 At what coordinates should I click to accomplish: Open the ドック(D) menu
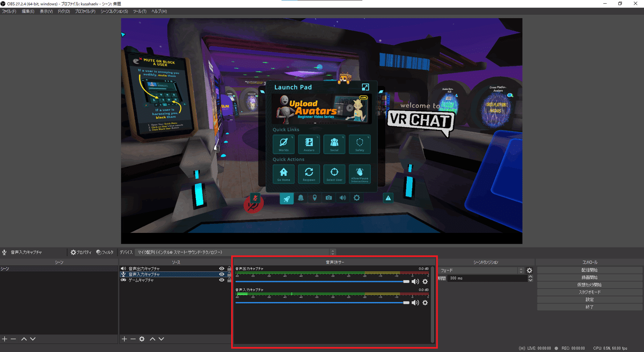[64, 11]
